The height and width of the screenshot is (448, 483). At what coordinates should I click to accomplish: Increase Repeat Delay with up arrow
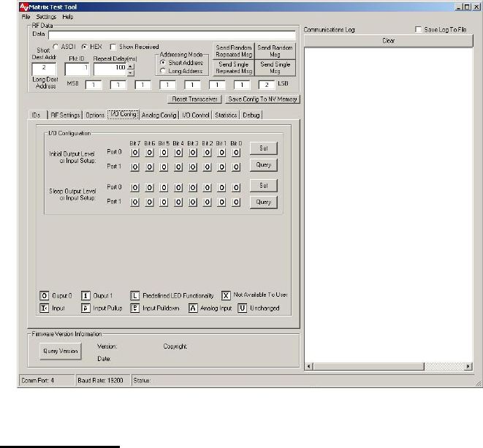(x=131, y=67)
